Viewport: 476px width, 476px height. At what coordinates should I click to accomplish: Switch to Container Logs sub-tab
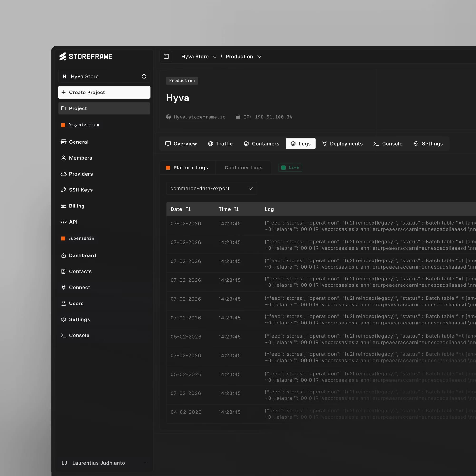[x=243, y=167]
